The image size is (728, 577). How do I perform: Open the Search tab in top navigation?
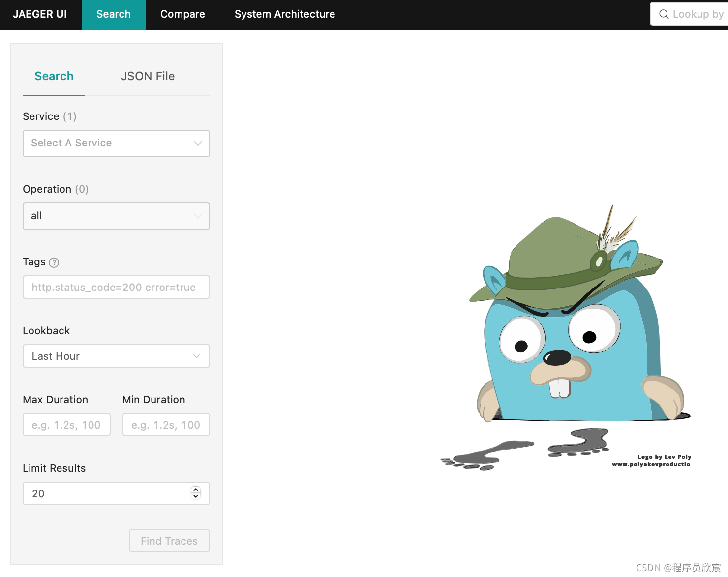114,15
